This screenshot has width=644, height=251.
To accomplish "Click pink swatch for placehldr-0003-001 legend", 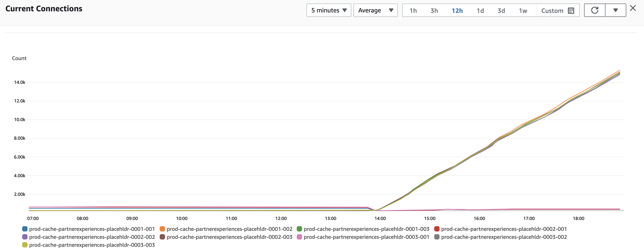I will click(x=299, y=237).
